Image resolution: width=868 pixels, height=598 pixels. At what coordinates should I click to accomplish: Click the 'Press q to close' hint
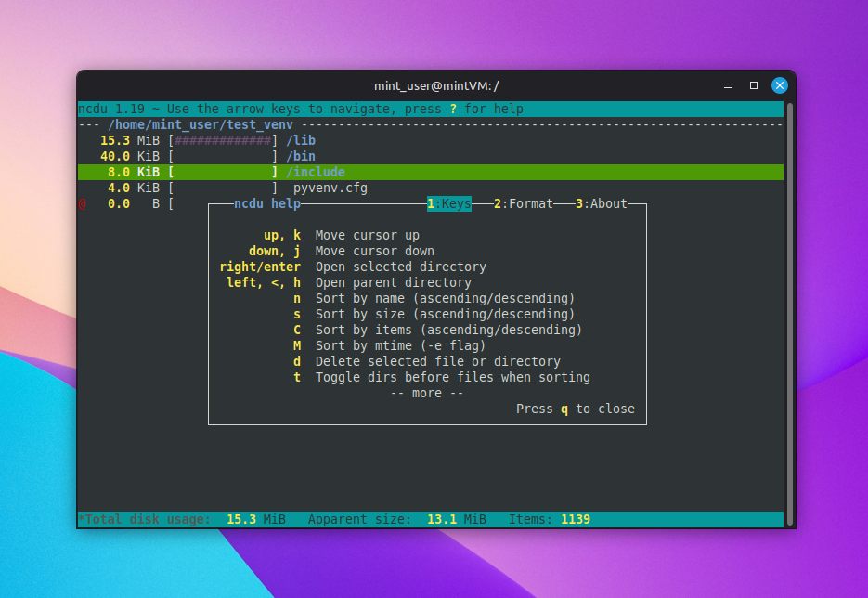pos(576,409)
